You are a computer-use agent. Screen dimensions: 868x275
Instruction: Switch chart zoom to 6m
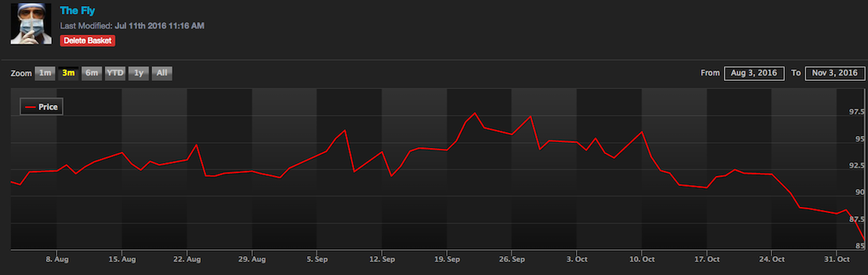[x=91, y=73]
